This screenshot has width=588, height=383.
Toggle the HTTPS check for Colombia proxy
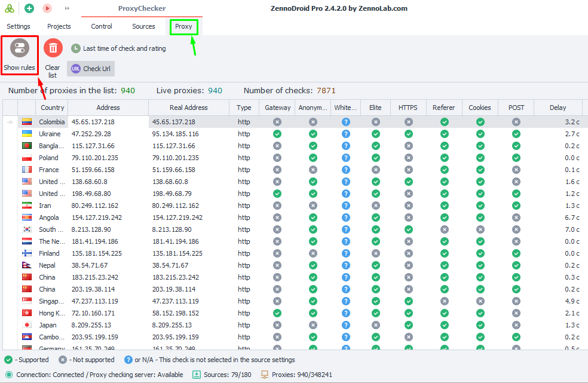pyautogui.click(x=408, y=121)
